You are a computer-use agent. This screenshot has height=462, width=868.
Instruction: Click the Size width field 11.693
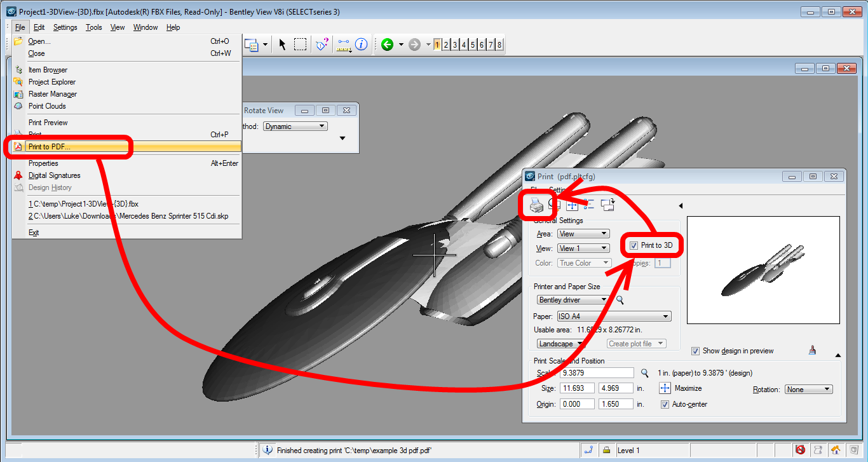pos(577,388)
